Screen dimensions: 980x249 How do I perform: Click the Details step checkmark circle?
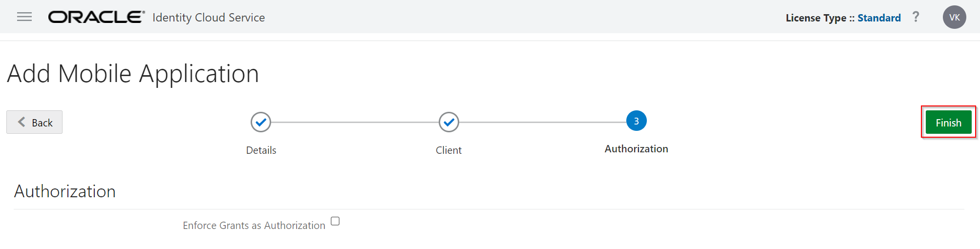[261, 122]
